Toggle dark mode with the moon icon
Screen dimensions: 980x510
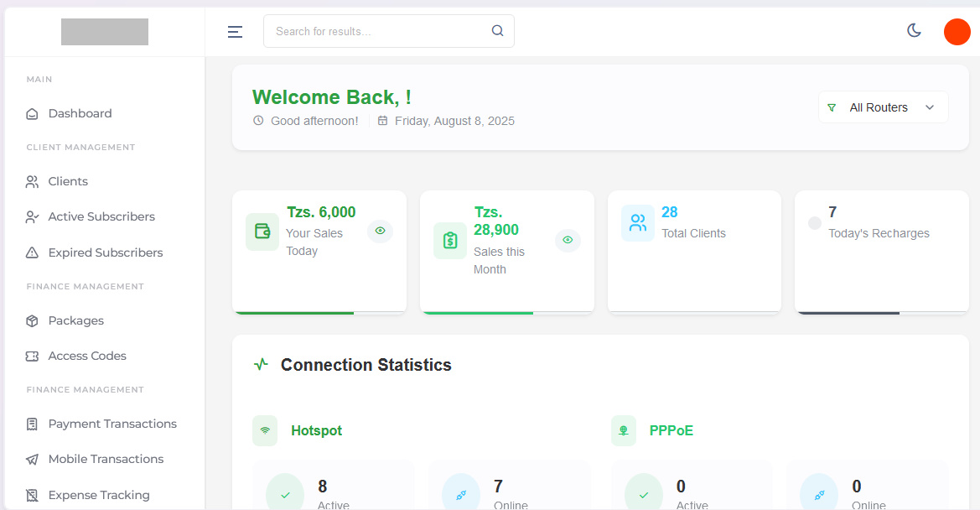point(914,30)
